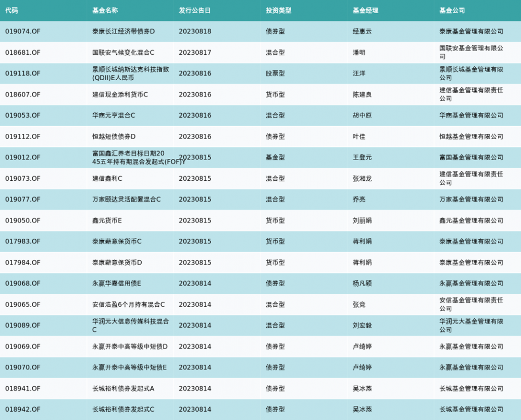The width and height of the screenshot is (521, 420).
Task: Click fund name 恒越短债债券D
Action: [x=114, y=137]
